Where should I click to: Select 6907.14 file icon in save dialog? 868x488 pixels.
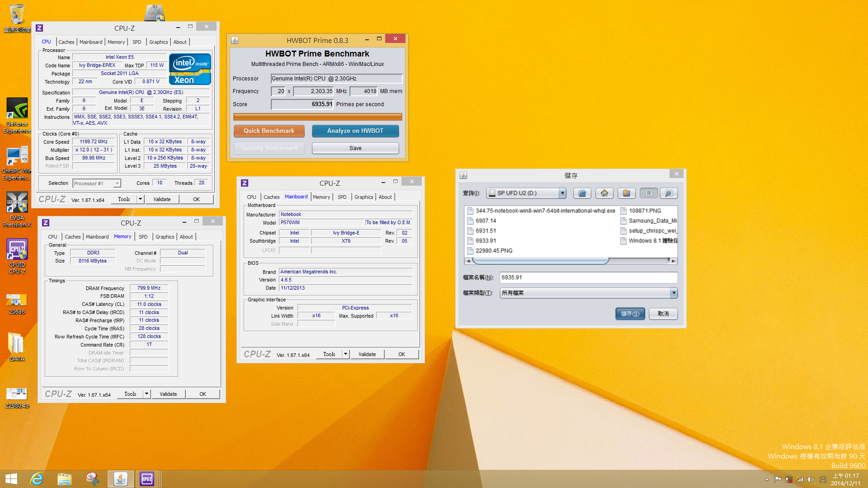(x=470, y=221)
